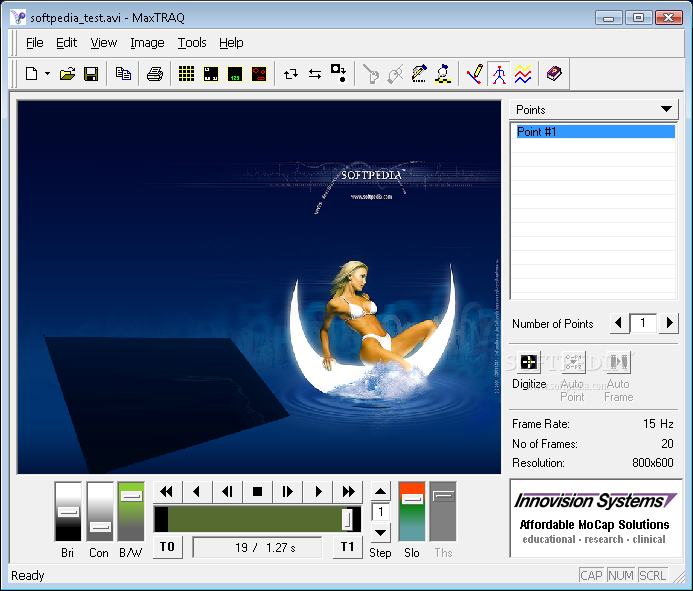Click the Auto Point button

(x=573, y=362)
